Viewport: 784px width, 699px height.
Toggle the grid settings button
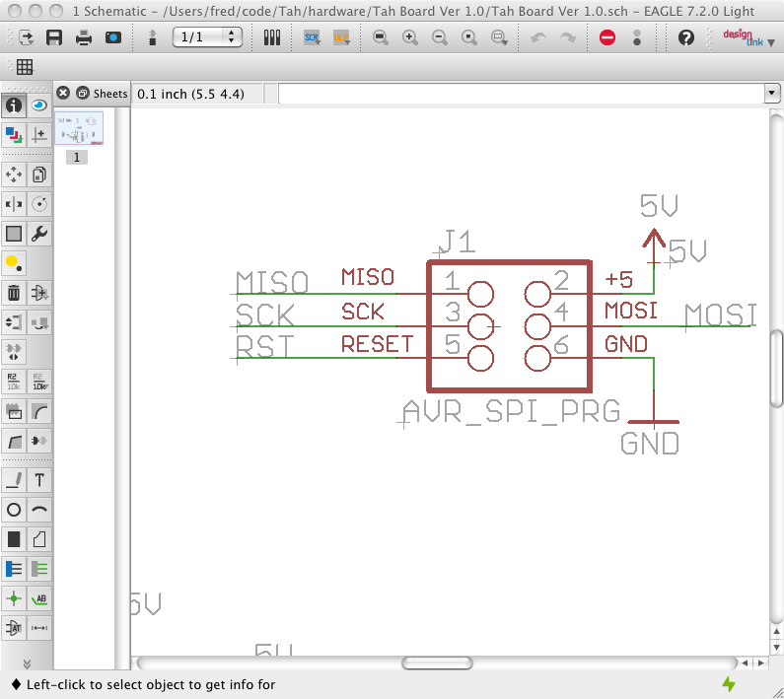pyautogui.click(x=25, y=67)
